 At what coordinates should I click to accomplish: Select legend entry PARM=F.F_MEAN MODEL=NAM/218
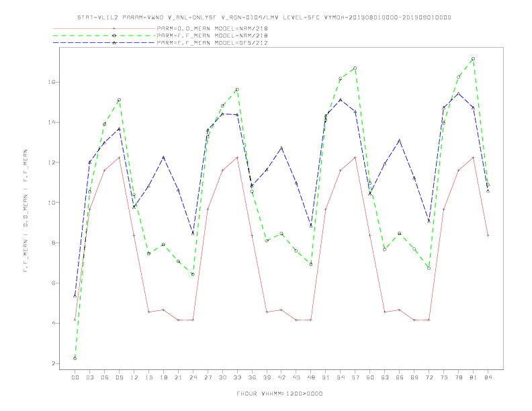(x=212, y=36)
